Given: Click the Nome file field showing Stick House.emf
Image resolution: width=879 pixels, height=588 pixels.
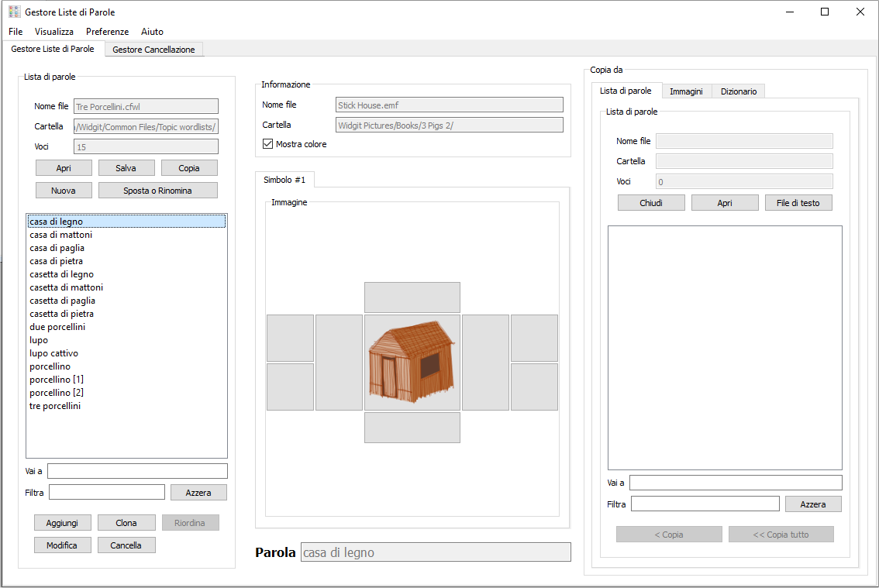Looking at the screenshot, I should pos(450,105).
